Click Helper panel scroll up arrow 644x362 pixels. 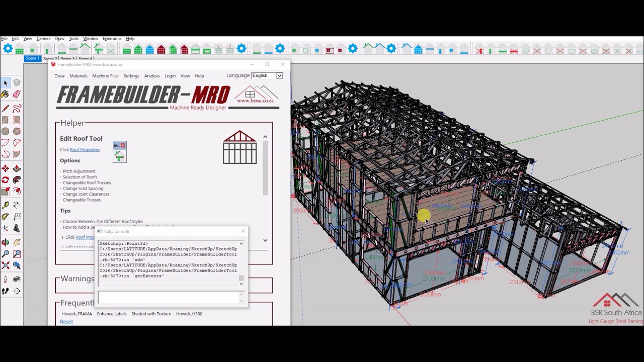click(265, 137)
